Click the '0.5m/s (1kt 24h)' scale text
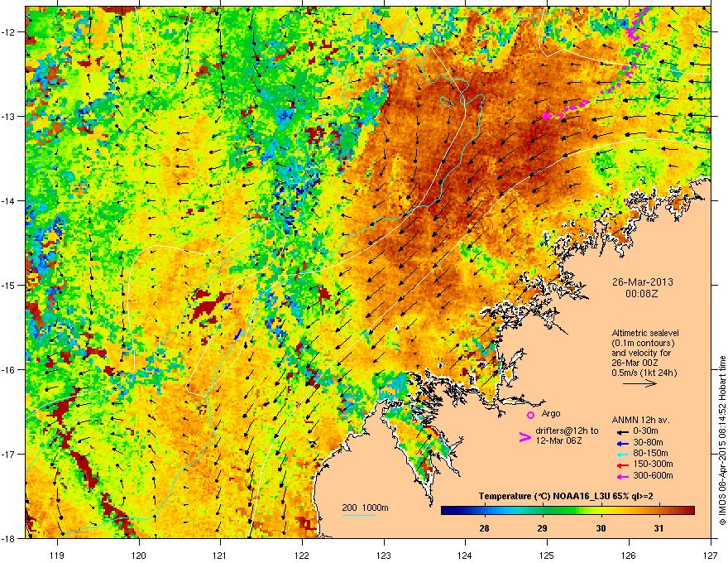 tap(644, 373)
